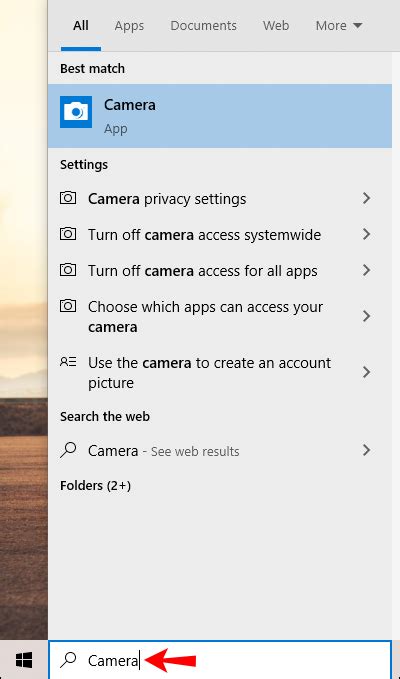Open Turn off camera access systemwide
This screenshot has height=679, width=400.
point(220,235)
